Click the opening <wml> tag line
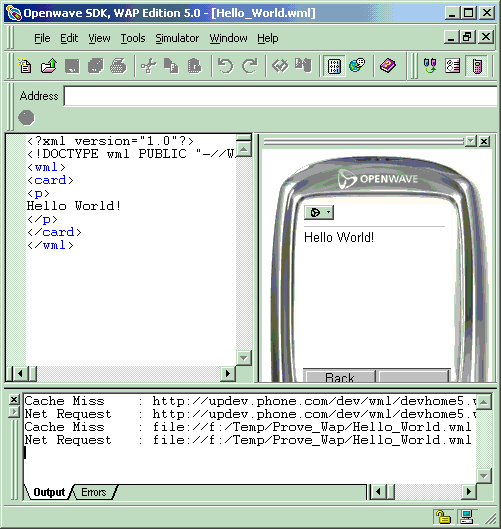The width and height of the screenshot is (501, 529). [x=46, y=167]
